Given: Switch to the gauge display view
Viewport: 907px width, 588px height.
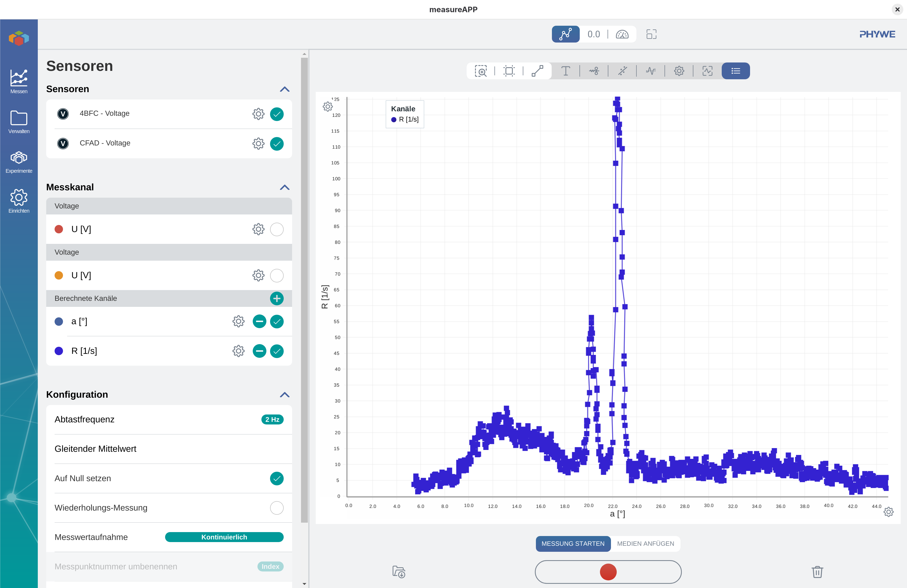Looking at the screenshot, I should (622, 34).
